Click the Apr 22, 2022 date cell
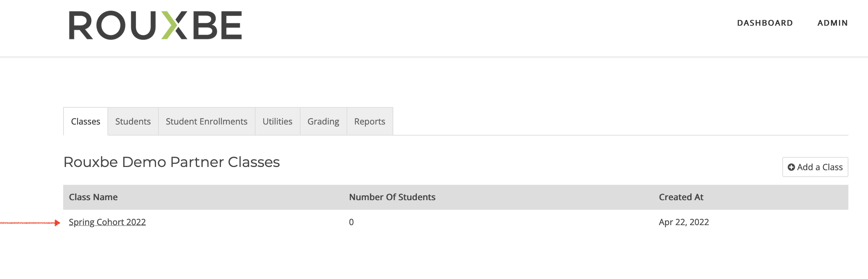This screenshot has height=279, width=868. 684,222
